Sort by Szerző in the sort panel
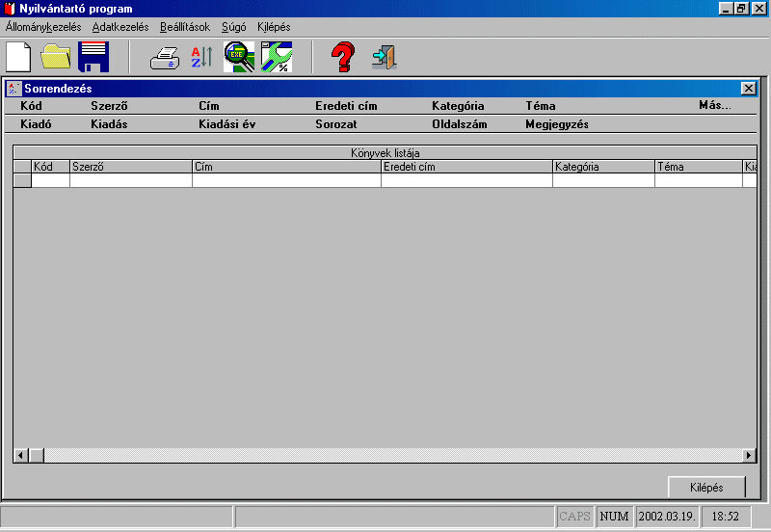Image resolution: width=771 pixels, height=532 pixels. click(x=109, y=106)
